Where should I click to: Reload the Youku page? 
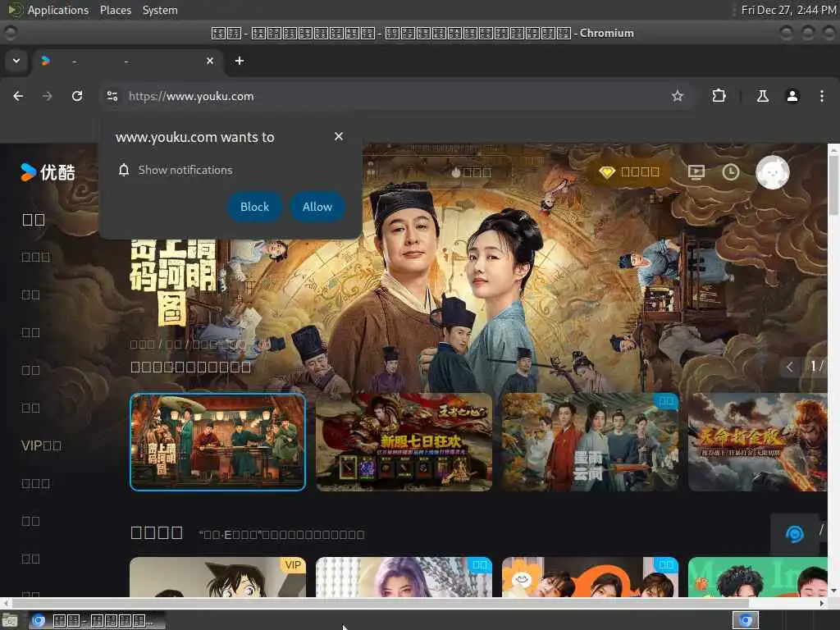pyautogui.click(x=77, y=96)
